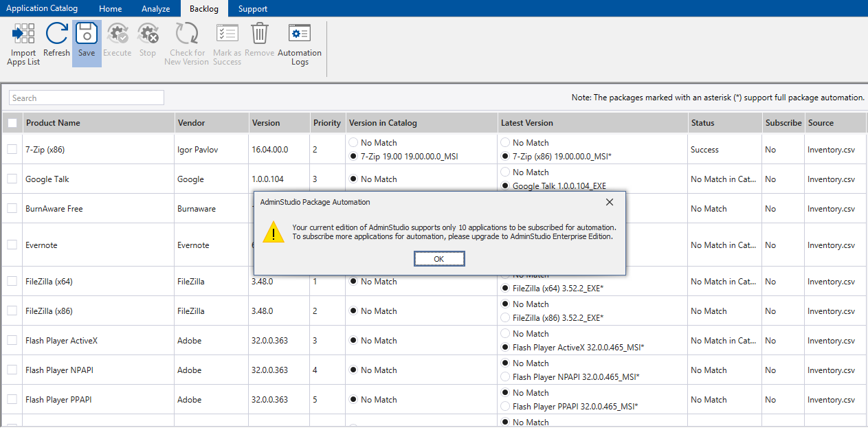Click the warning icon in dialog
Image resolution: width=868 pixels, height=428 pixels.
pyautogui.click(x=274, y=232)
